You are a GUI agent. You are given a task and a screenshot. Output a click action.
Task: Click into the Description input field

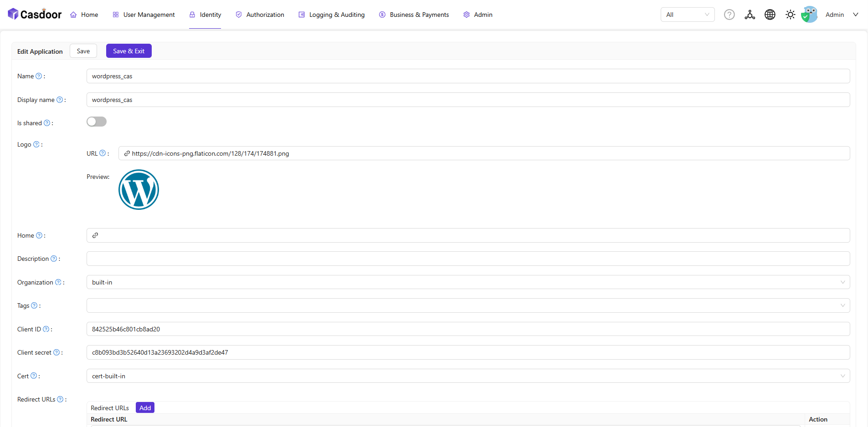coord(468,259)
